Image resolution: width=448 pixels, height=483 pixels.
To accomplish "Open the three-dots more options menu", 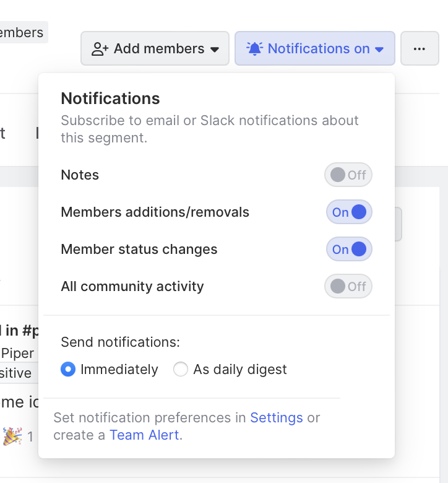I will [x=420, y=49].
